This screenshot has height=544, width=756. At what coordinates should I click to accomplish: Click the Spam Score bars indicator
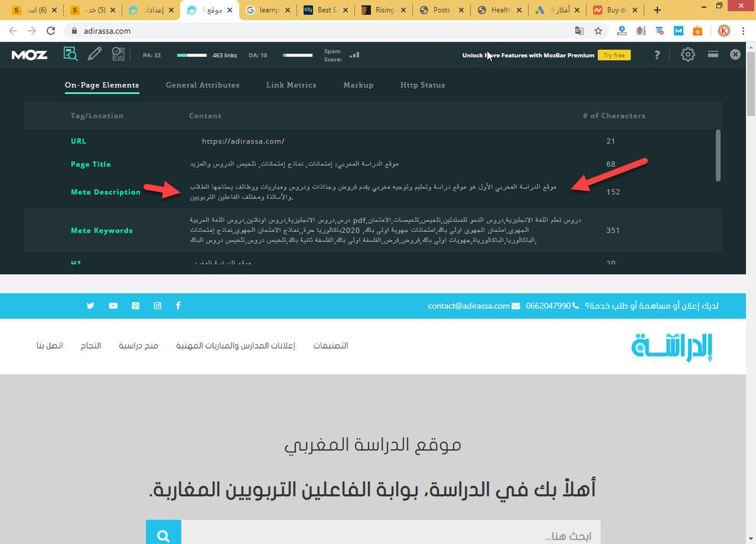355,55
